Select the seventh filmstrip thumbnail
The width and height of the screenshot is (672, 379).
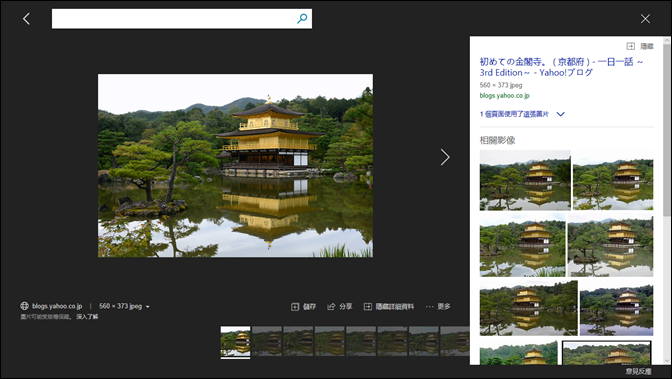tap(423, 341)
